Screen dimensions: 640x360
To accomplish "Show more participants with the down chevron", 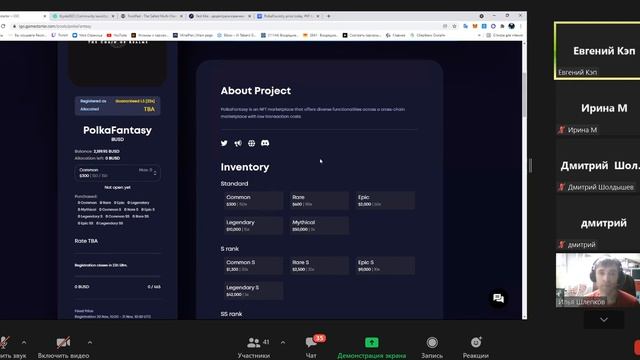I will [x=604, y=320].
